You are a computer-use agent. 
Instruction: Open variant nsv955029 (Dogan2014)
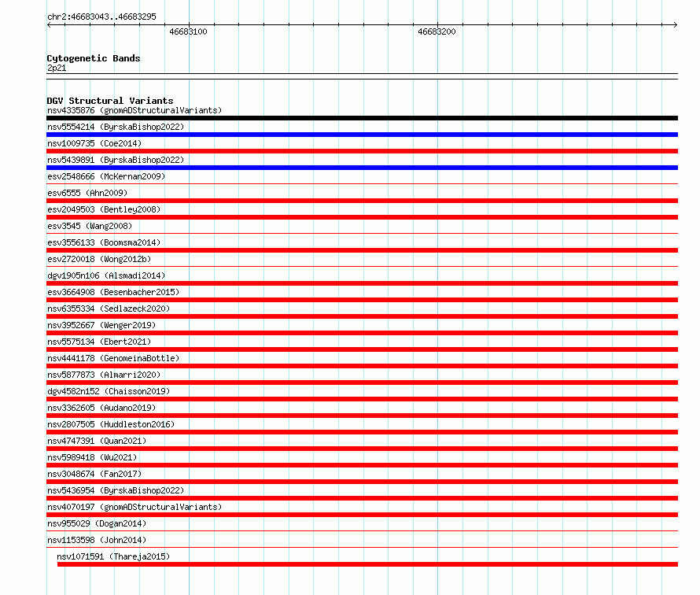point(97,523)
